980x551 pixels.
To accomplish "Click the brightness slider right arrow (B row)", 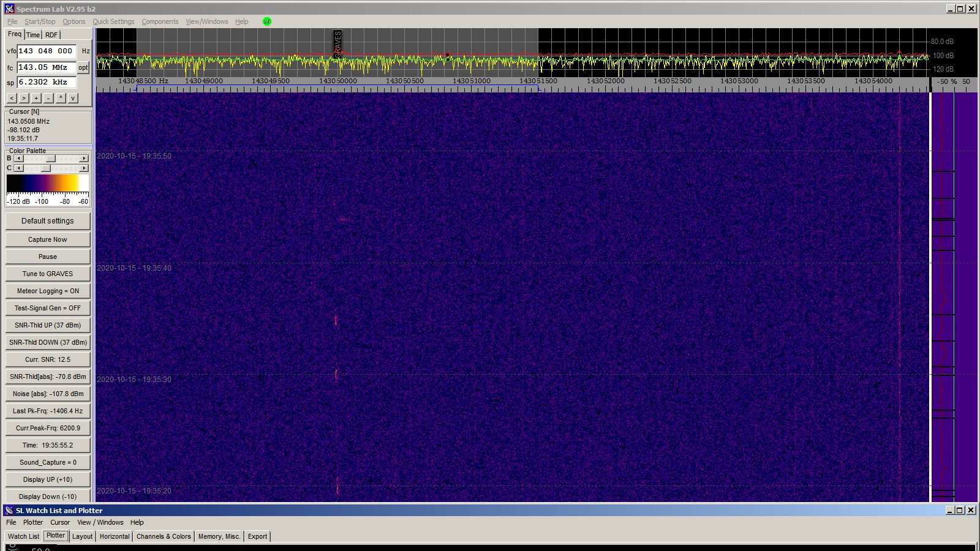I will point(84,159).
